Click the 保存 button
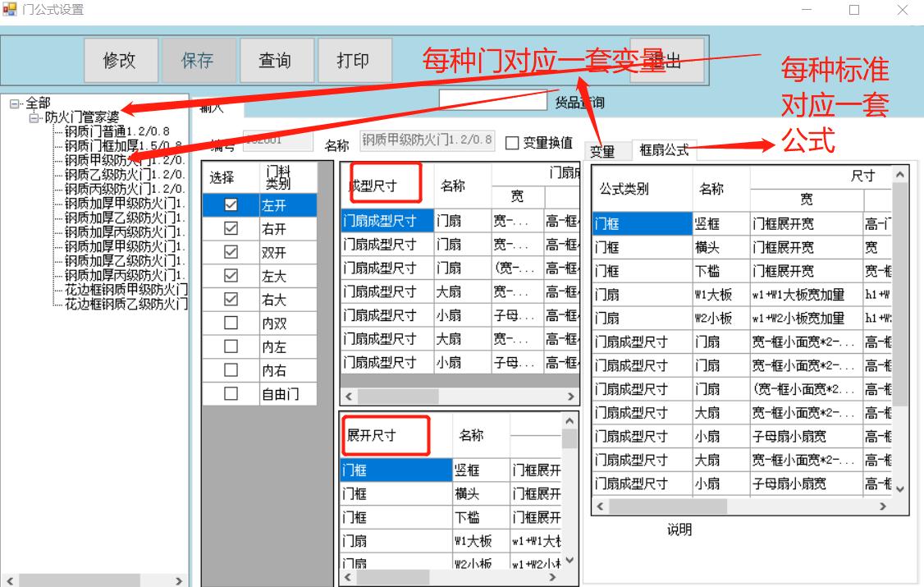Screen dimensions: 924x587 click(198, 59)
